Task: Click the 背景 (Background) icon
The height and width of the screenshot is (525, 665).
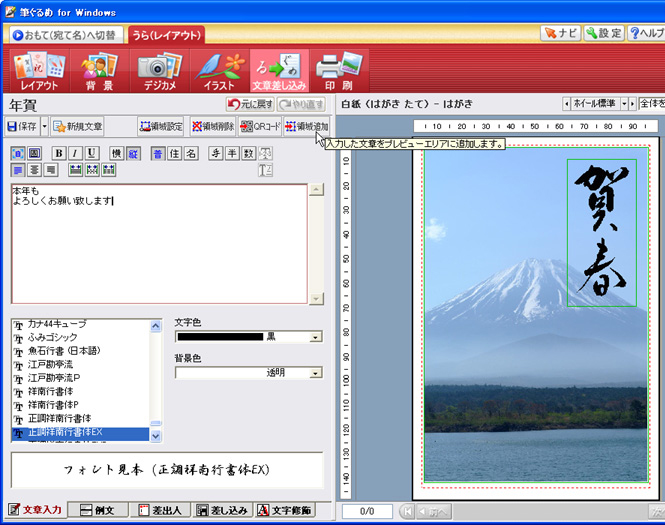Action: [99, 71]
